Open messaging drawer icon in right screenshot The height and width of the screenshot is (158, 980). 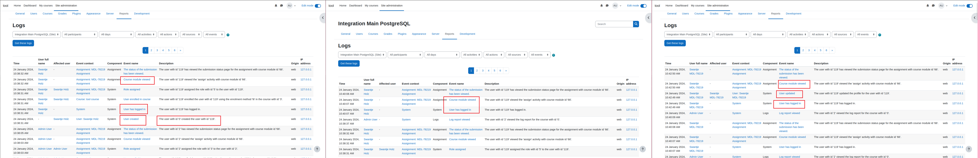point(933,6)
